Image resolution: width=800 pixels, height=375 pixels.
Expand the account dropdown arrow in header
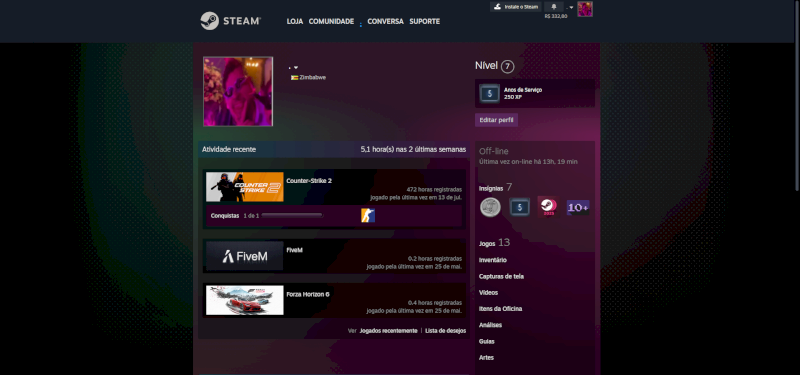pyautogui.click(x=571, y=7)
